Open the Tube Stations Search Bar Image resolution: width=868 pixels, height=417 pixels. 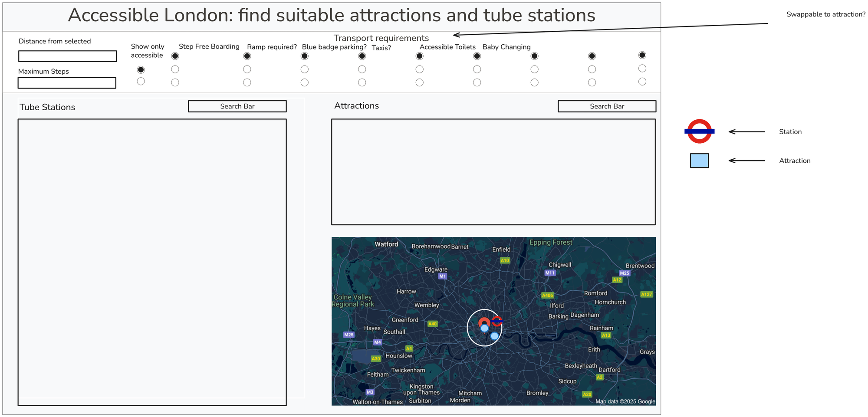coord(237,106)
